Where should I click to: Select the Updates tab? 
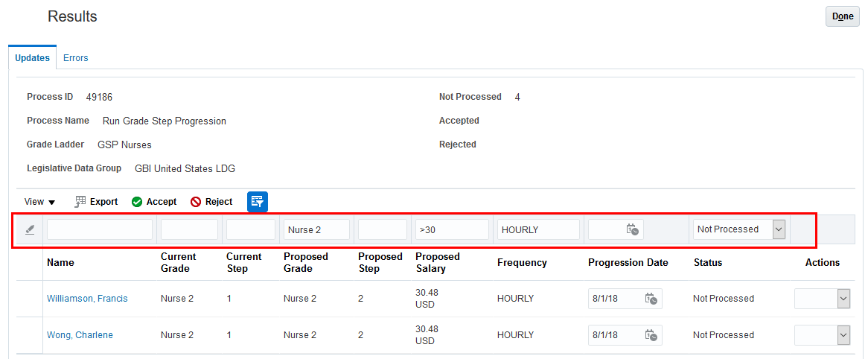point(33,58)
